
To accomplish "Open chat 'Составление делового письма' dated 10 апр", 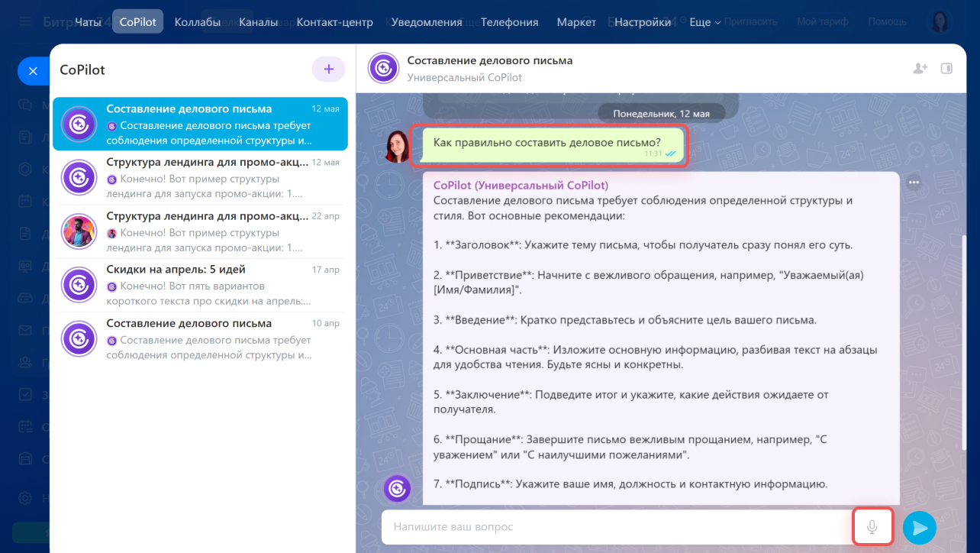I will [x=200, y=338].
